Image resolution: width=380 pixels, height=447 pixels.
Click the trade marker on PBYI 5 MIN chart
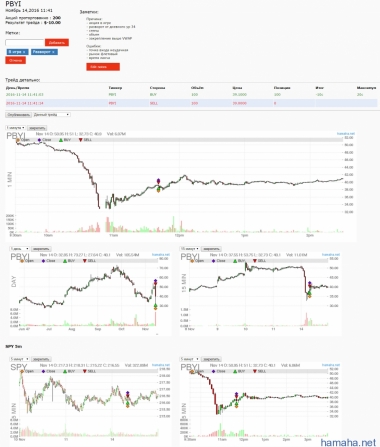pyautogui.click(x=236, y=400)
